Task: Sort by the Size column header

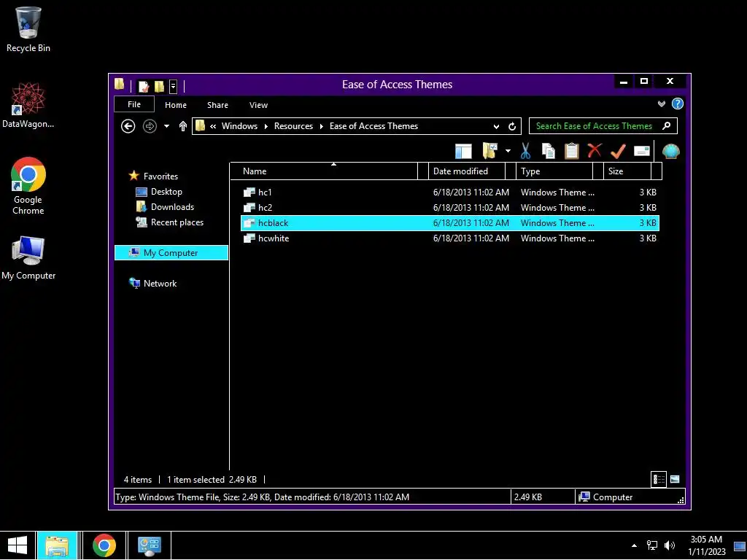Action: tap(627, 171)
